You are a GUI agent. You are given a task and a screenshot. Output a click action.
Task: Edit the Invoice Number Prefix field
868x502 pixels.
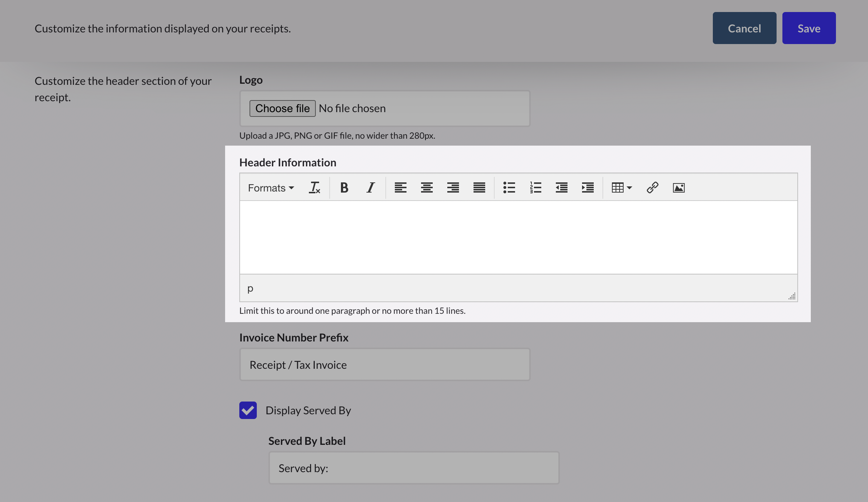coord(384,364)
